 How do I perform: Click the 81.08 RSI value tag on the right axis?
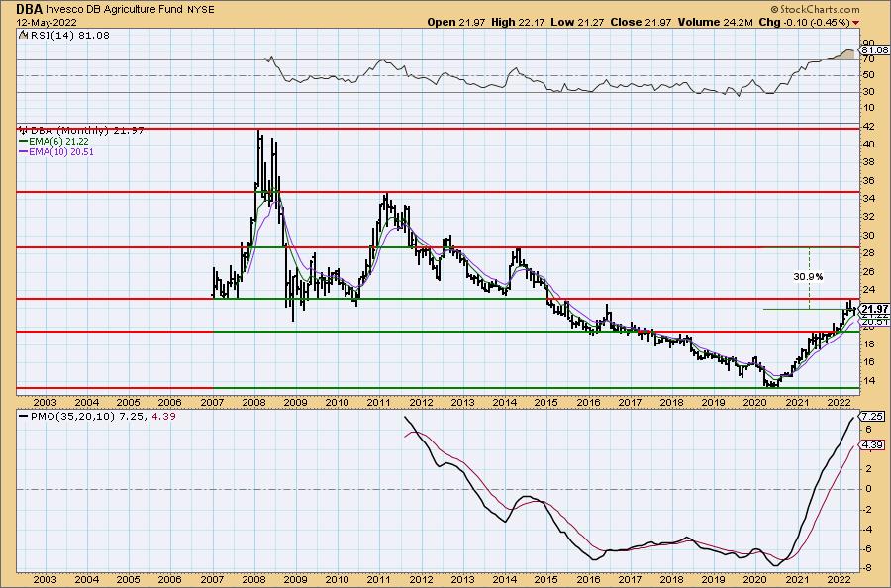click(x=875, y=50)
